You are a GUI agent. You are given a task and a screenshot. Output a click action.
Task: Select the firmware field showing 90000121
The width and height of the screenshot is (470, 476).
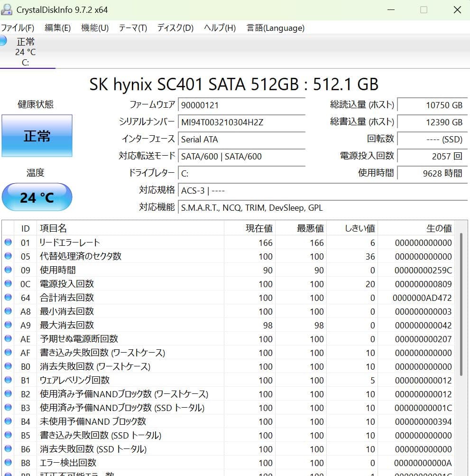[x=242, y=106]
